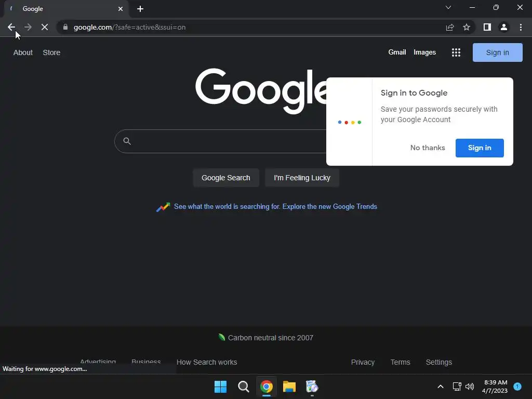
Task: Click Sign in inside the popup
Action: pyautogui.click(x=480, y=148)
